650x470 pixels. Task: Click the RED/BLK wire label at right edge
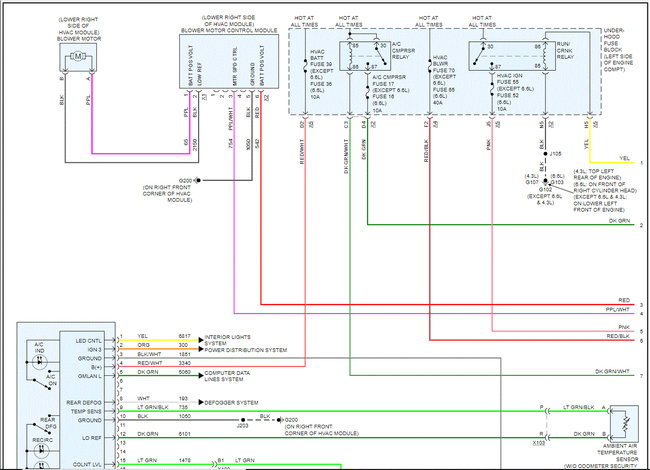point(618,336)
